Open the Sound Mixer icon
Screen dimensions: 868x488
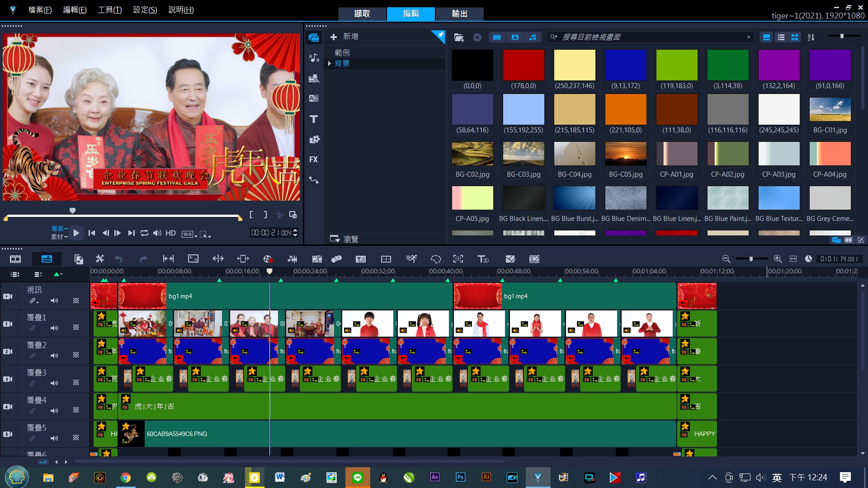[x=292, y=259]
